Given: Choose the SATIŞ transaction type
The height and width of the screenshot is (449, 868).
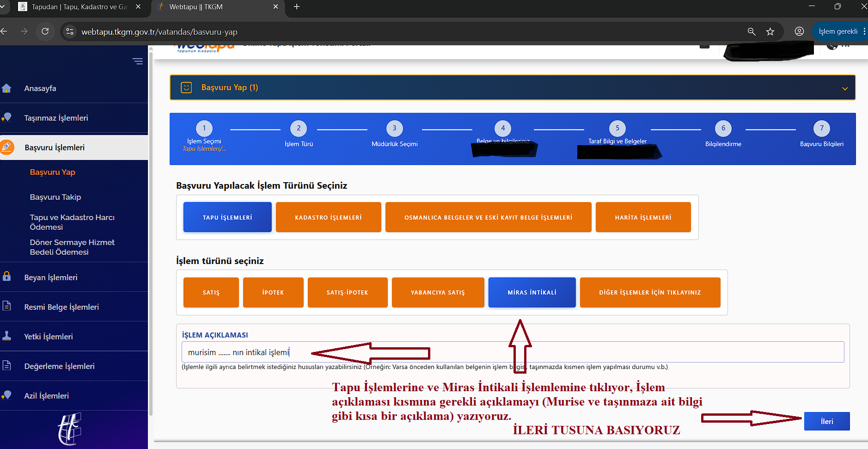Looking at the screenshot, I should 211,292.
